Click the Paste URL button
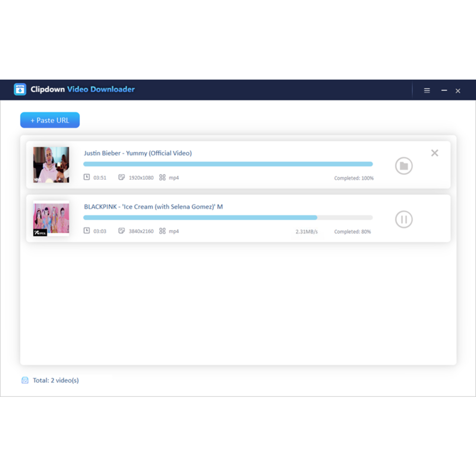This screenshot has height=476, width=476. (50, 120)
